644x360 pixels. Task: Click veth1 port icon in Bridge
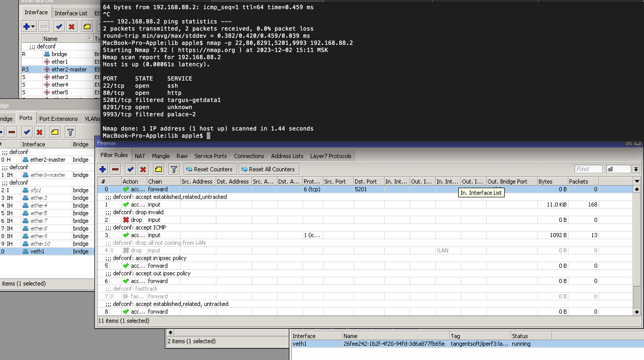click(26, 251)
